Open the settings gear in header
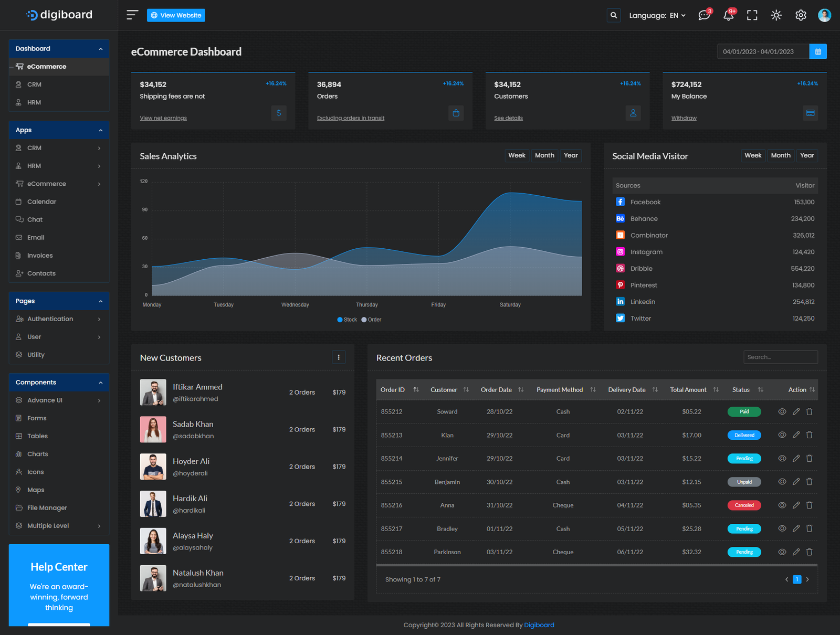The image size is (840, 635). (x=801, y=15)
